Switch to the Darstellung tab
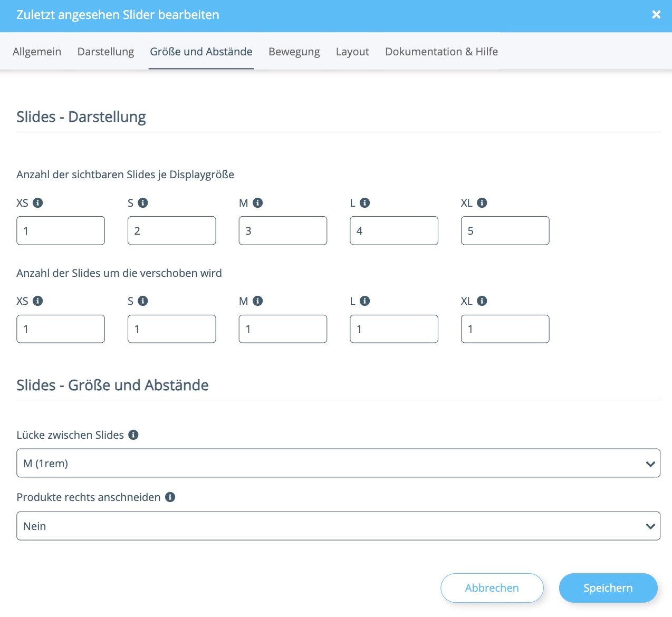 pyautogui.click(x=105, y=52)
